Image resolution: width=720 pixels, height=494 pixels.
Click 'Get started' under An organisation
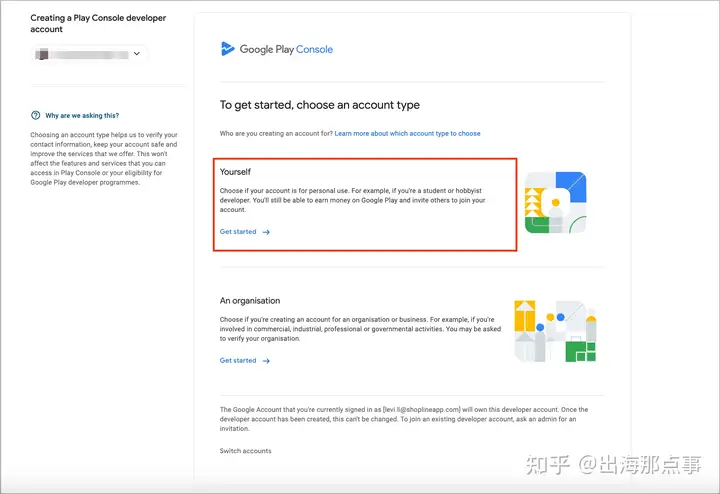coord(238,361)
